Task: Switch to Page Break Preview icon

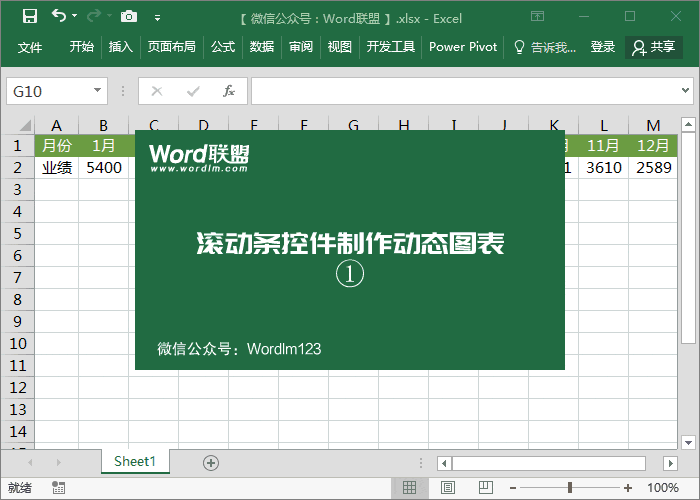Action: coord(486,488)
